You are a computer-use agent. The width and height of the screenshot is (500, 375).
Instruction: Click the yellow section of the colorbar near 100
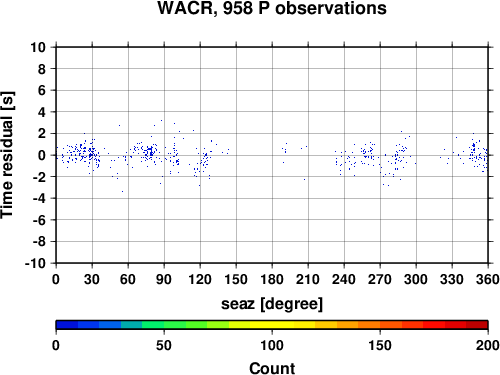tap(272, 325)
